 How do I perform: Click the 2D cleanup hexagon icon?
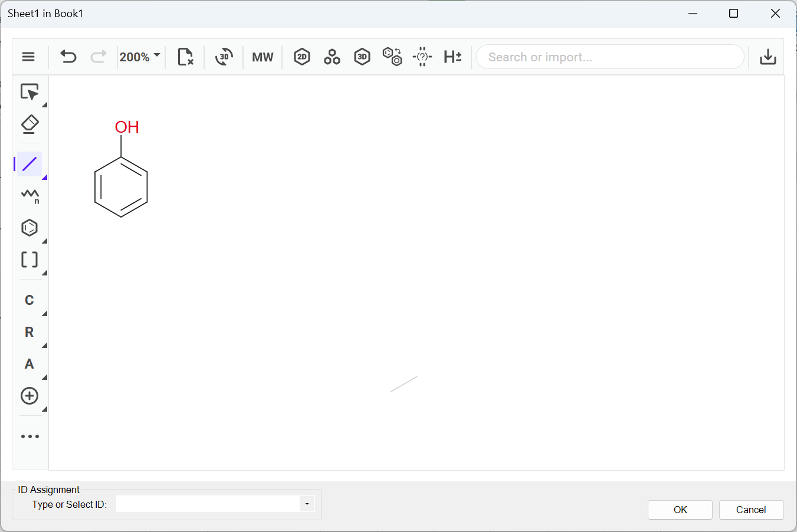302,57
